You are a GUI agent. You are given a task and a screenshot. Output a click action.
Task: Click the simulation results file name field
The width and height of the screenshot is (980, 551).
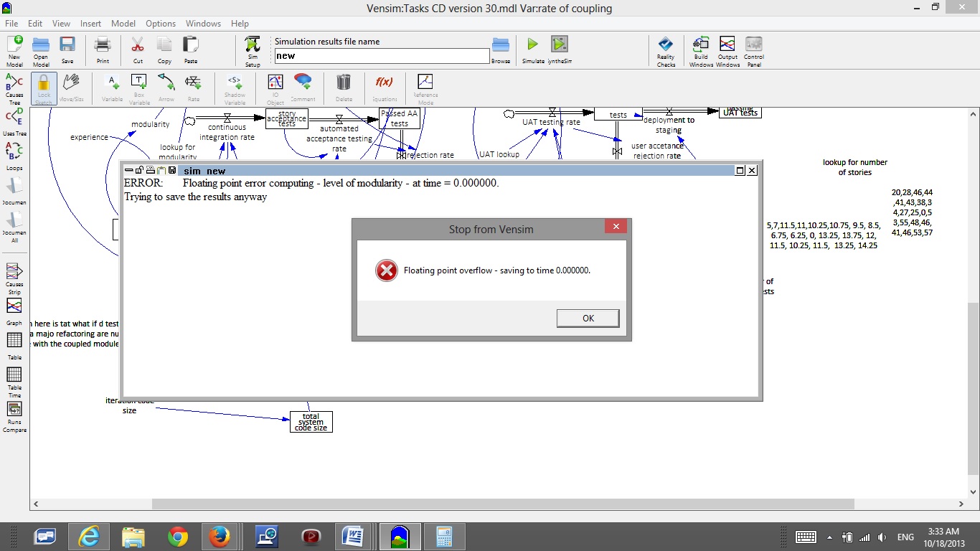[382, 56]
